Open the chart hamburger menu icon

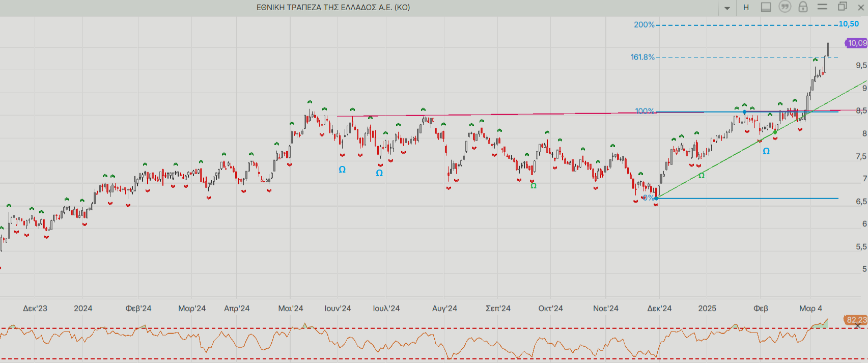[822, 7]
